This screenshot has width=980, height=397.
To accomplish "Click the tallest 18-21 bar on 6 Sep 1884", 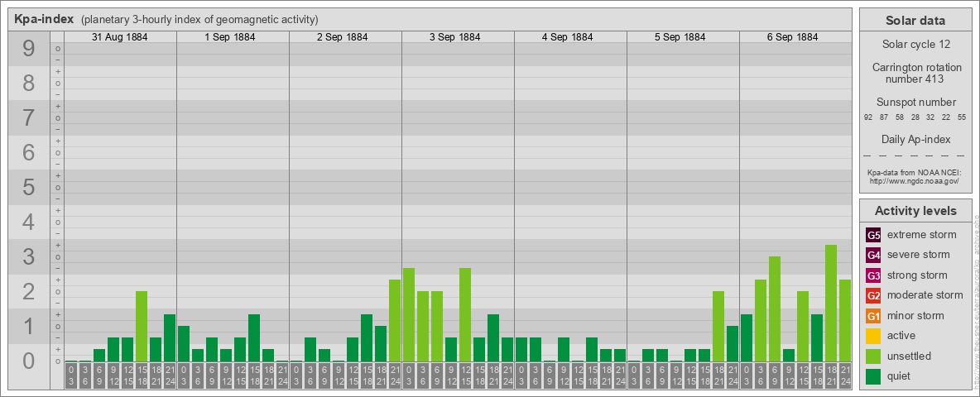I will coord(831,303).
